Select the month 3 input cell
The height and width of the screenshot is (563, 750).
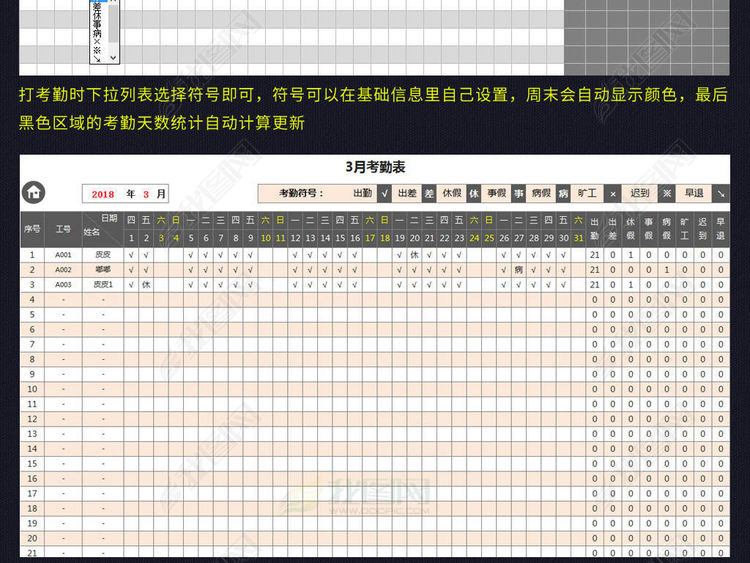pos(146,194)
